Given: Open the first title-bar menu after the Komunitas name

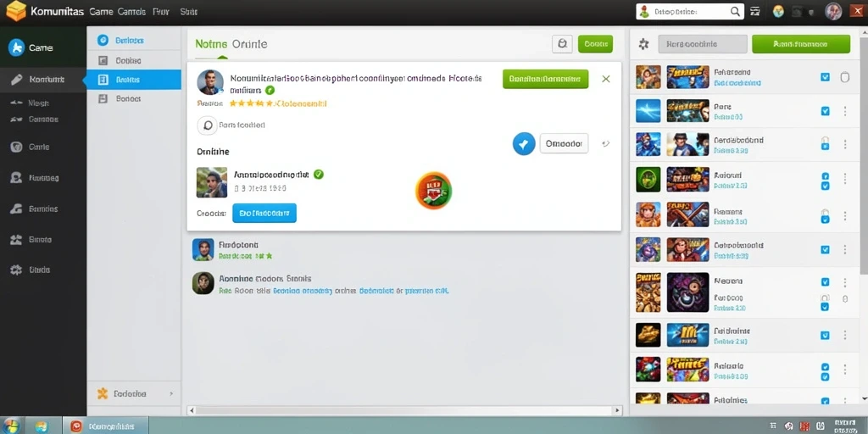Looking at the screenshot, I should [101, 11].
